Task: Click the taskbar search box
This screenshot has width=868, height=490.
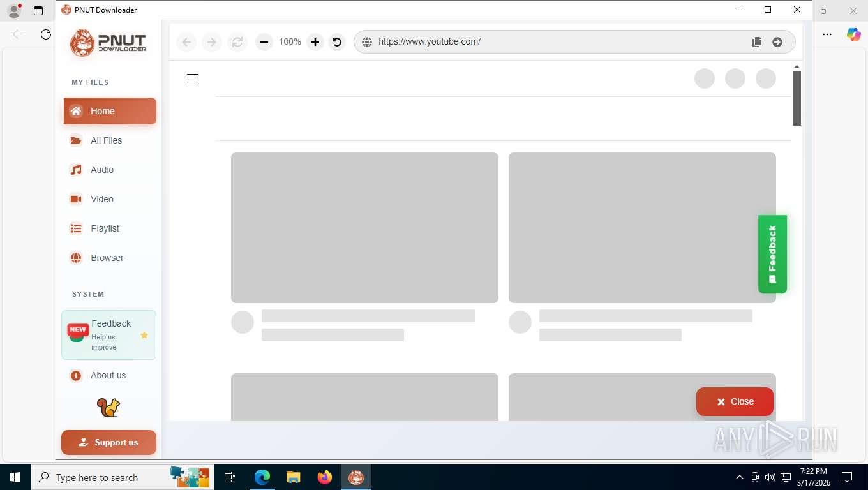Action: (x=122, y=477)
